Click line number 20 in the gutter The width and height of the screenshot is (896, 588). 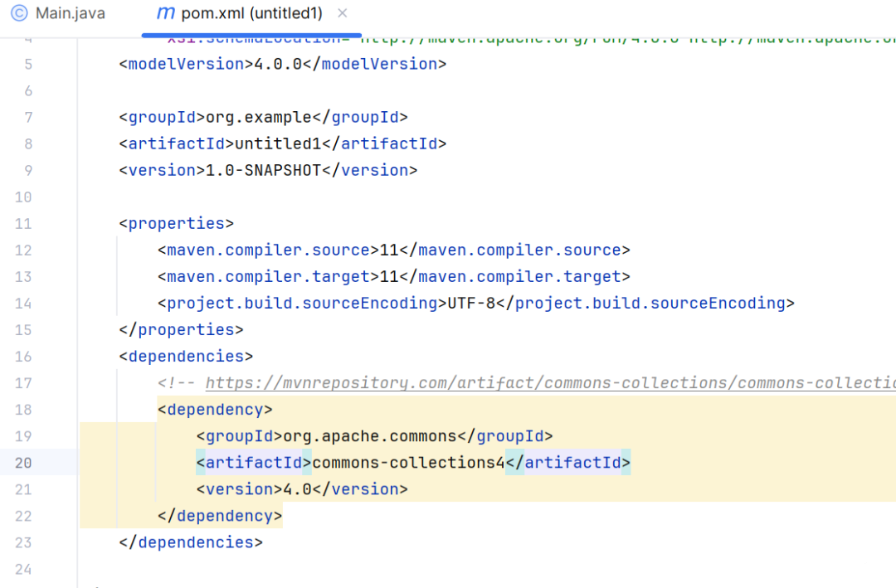23,463
